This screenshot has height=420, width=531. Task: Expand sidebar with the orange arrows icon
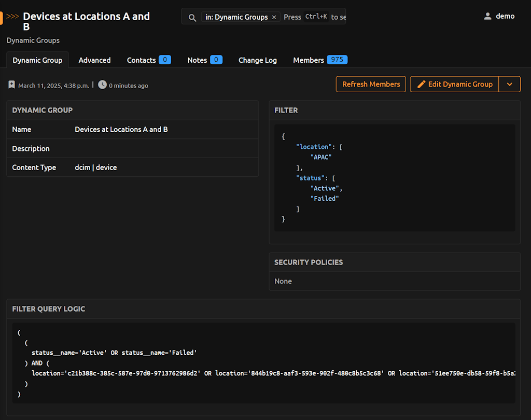click(12, 16)
